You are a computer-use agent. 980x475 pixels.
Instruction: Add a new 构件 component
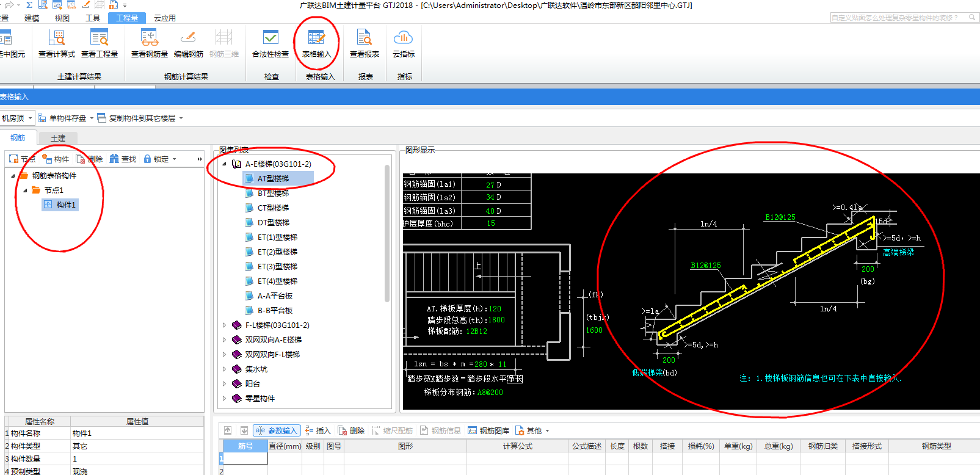pyautogui.click(x=56, y=159)
